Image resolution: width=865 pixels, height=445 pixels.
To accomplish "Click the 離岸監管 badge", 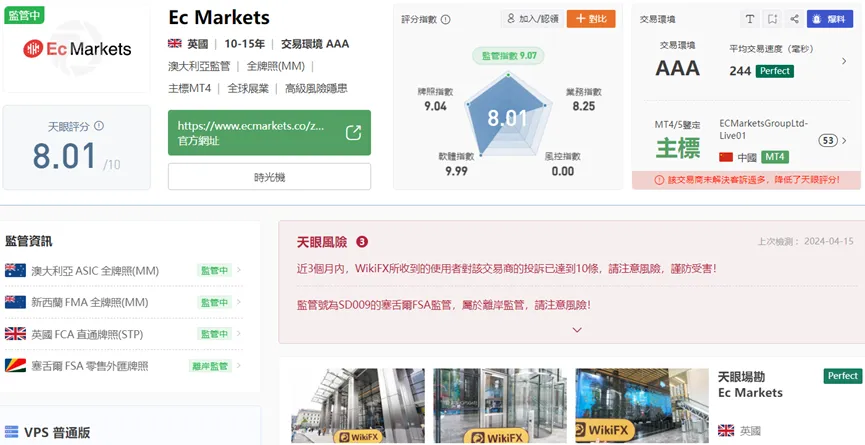I will [210, 366].
